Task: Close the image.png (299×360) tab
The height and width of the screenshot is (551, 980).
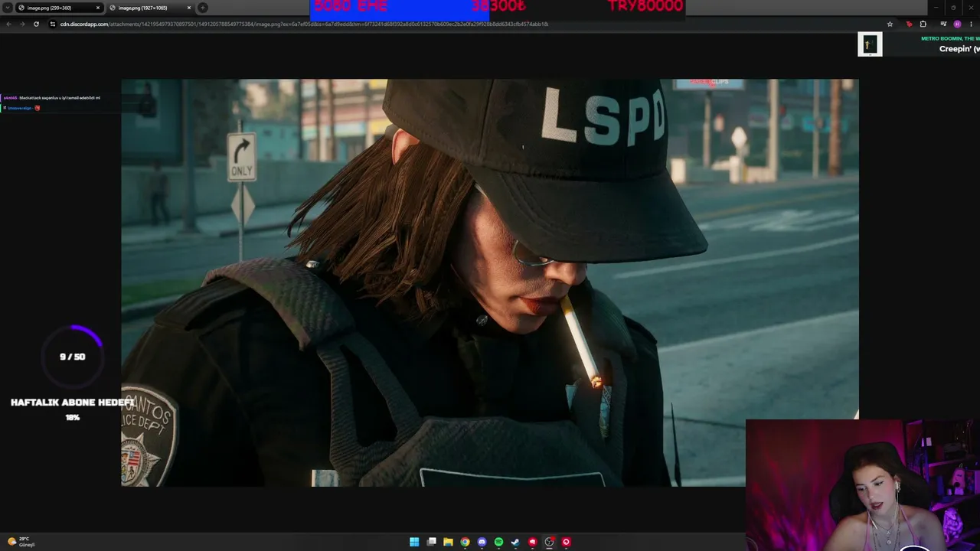Action: point(98,8)
